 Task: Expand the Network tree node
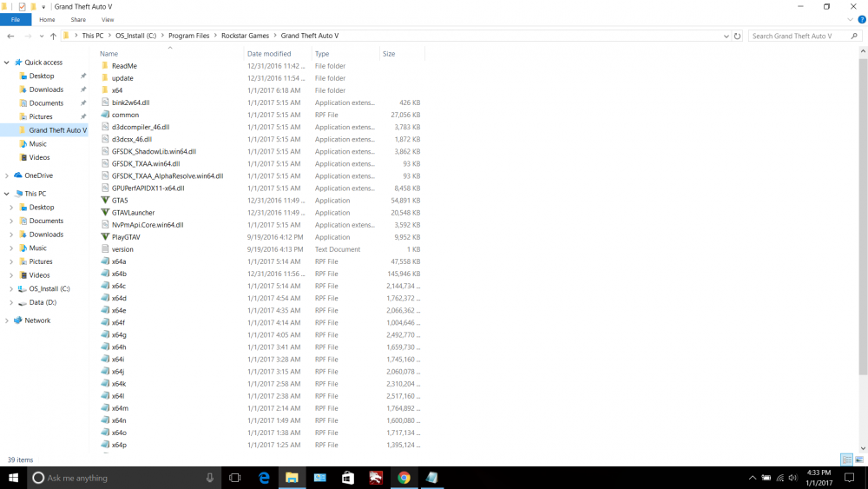7,320
